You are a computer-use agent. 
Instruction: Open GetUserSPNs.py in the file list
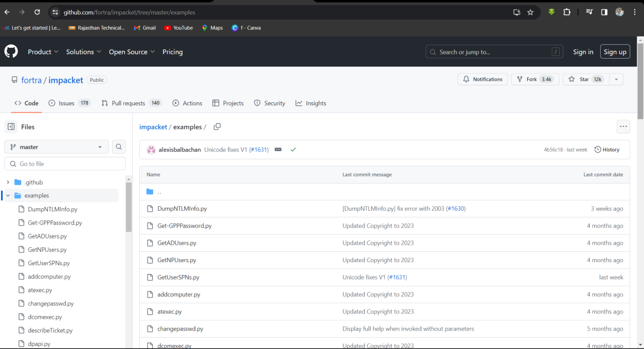click(x=178, y=278)
